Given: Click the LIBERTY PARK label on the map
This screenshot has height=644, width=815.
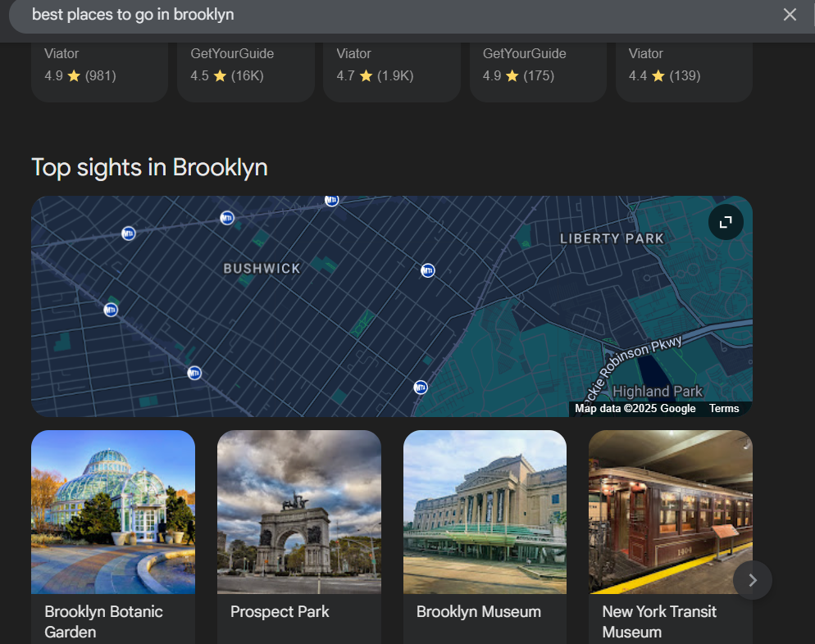Looking at the screenshot, I should pyautogui.click(x=612, y=239).
